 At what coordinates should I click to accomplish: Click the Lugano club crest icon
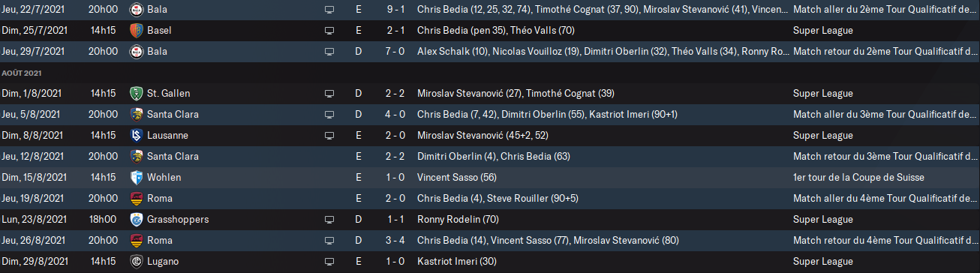pos(136,262)
